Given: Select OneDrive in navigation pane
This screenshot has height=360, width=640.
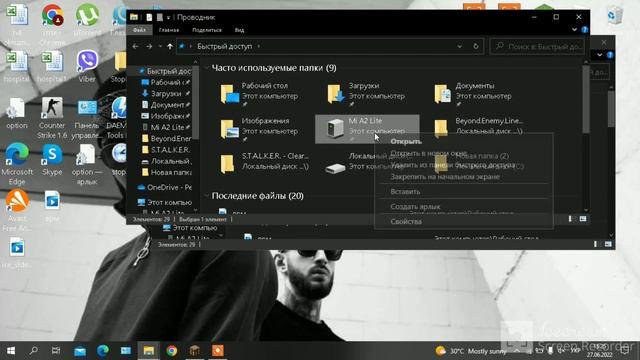Looking at the screenshot, I should (x=164, y=187).
